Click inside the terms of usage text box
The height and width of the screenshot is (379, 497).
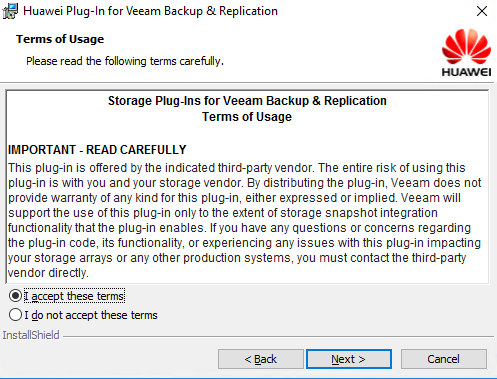pos(247,187)
